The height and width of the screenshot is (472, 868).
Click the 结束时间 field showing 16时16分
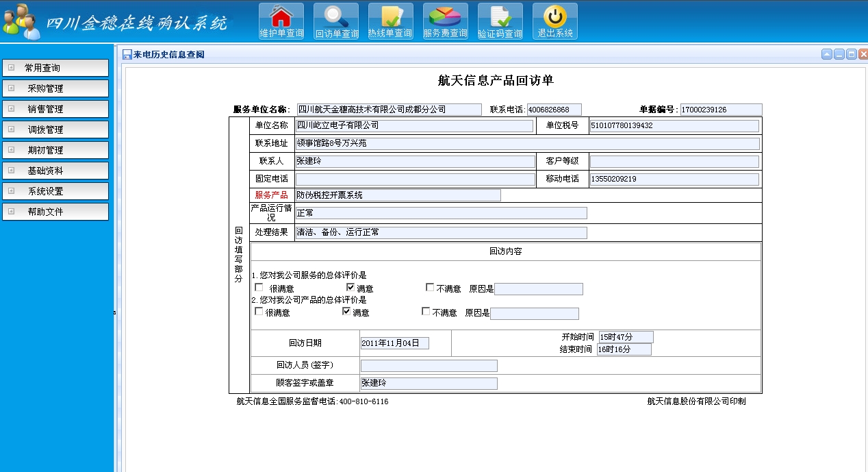click(624, 349)
